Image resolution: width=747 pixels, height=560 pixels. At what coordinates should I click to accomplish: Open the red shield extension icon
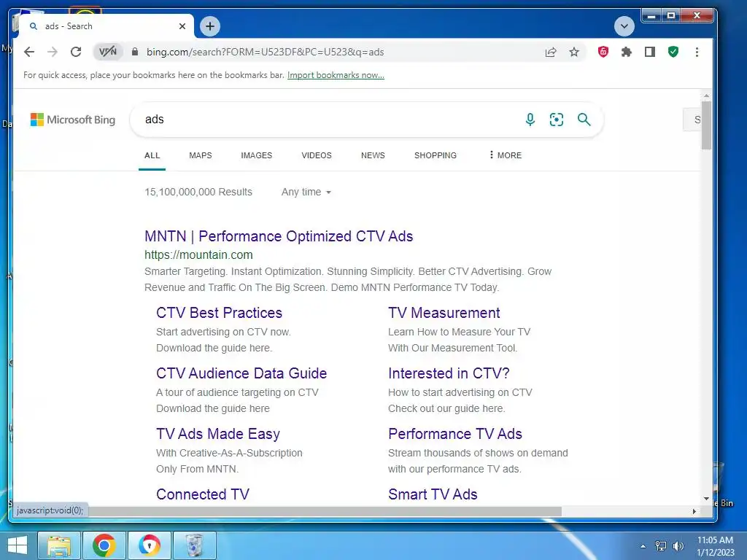click(603, 52)
